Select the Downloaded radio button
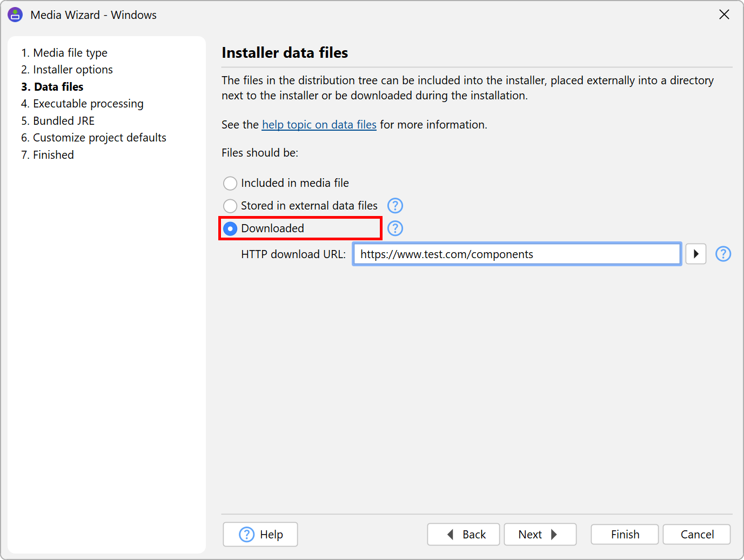 click(230, 228)
